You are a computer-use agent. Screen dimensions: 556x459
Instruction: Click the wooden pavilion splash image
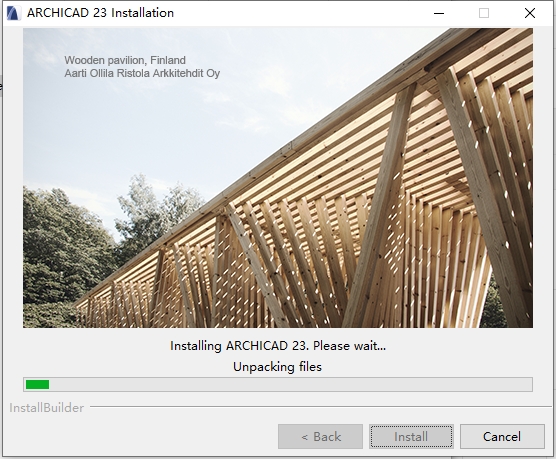(x=278, y=178)
